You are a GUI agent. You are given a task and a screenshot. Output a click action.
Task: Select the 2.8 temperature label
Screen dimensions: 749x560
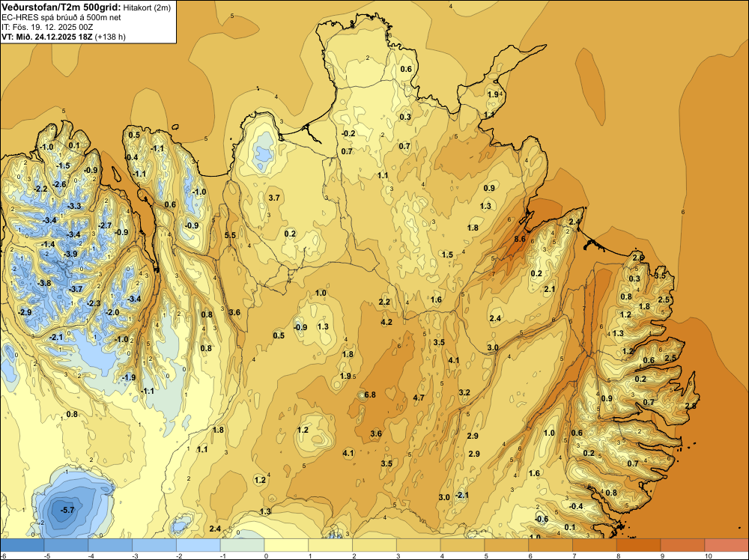click(691, 406)
